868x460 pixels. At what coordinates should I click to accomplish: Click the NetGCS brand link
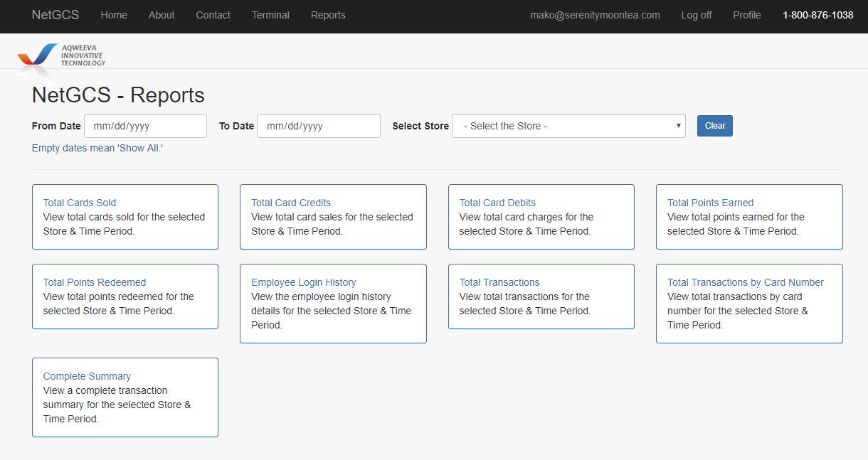click(x=55, y=15)
